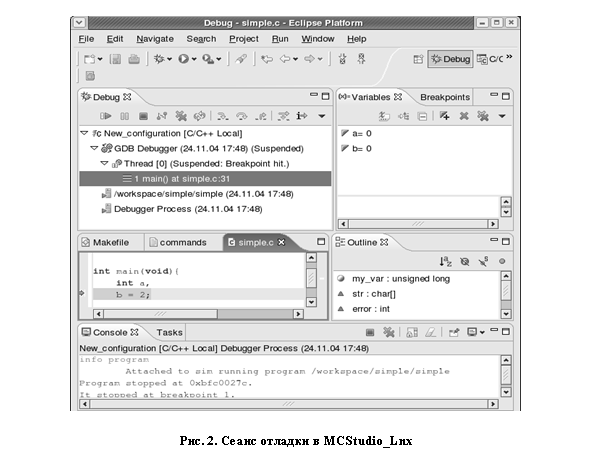Select the main() at simple.c:31 stack frame
This screenshot has width=592, height=472.
point(205,179)
